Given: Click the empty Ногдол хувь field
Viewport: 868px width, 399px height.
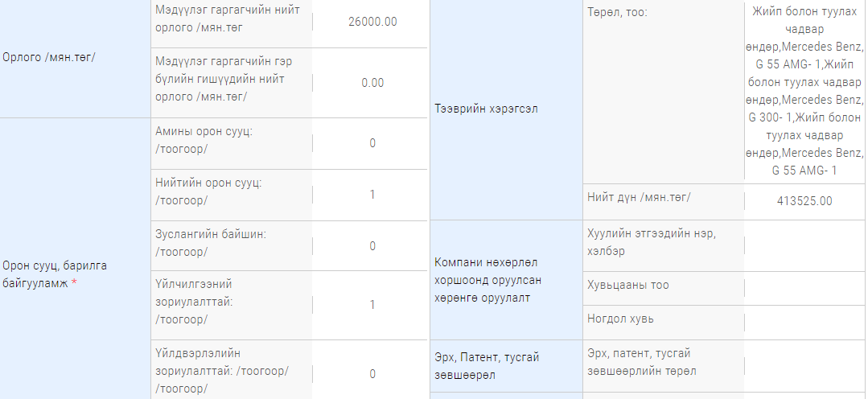Looking at the screenshot, I should [x=805, y=319].
